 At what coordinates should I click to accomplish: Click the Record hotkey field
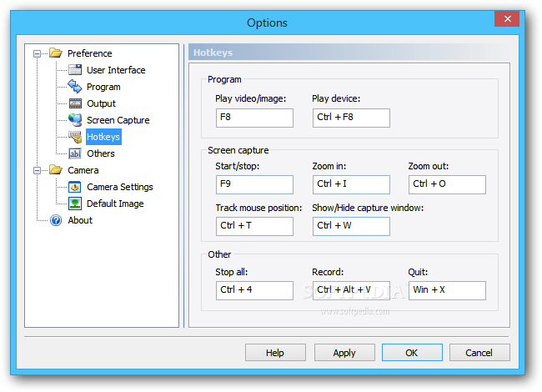click(x=351, y=290)
